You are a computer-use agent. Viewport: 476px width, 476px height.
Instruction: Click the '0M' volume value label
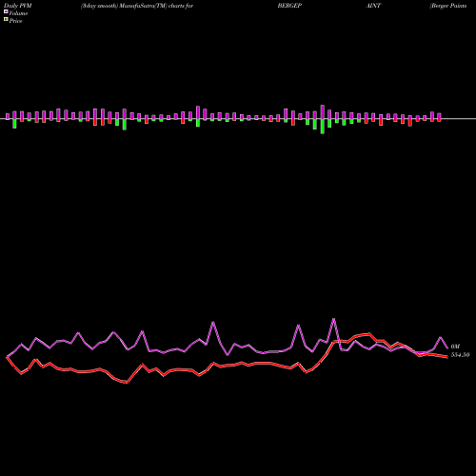[x=455, y=347]
